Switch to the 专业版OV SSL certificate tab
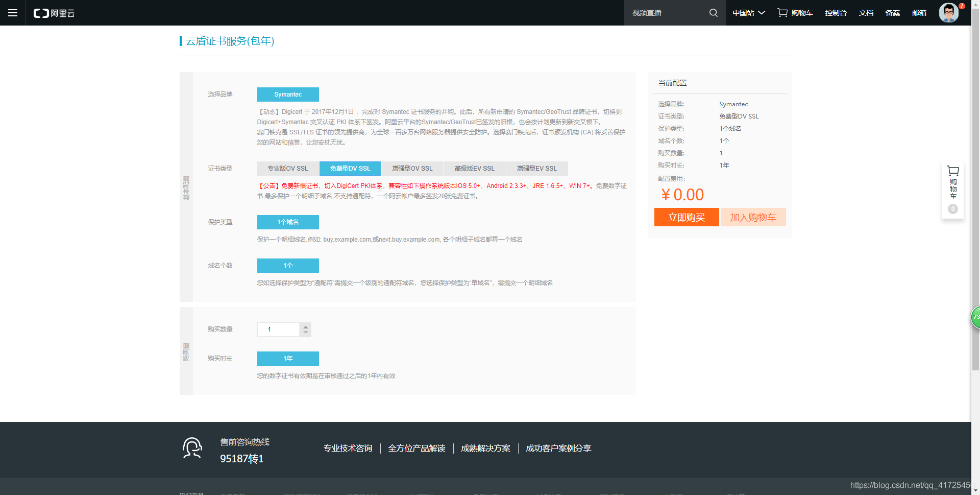The image size is (980, 495). pos(288,168)
